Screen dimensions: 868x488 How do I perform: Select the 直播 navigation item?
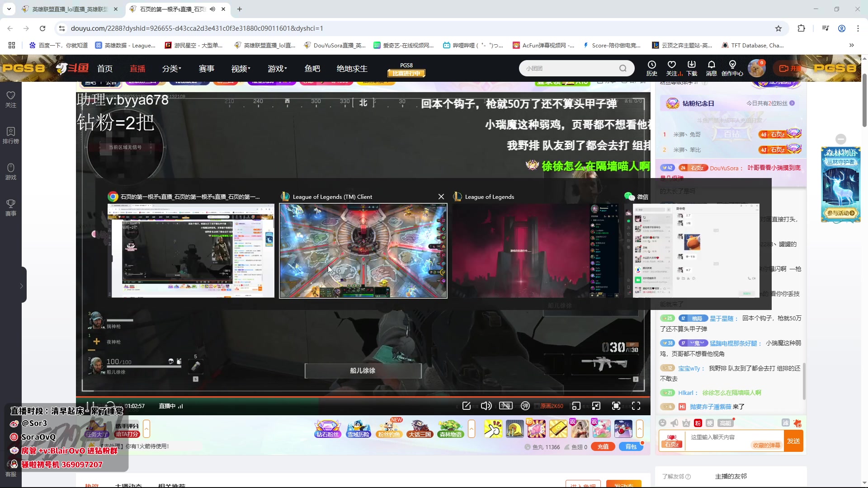pyautogui.click(x=137, y=69)
